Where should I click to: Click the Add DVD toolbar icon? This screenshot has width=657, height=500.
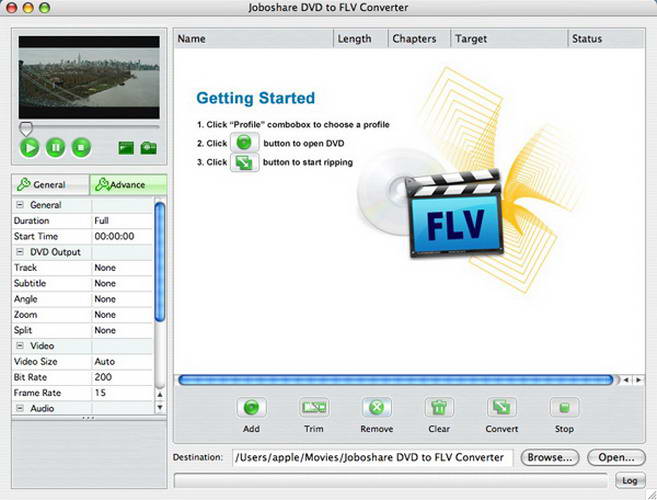coord(251,407)
